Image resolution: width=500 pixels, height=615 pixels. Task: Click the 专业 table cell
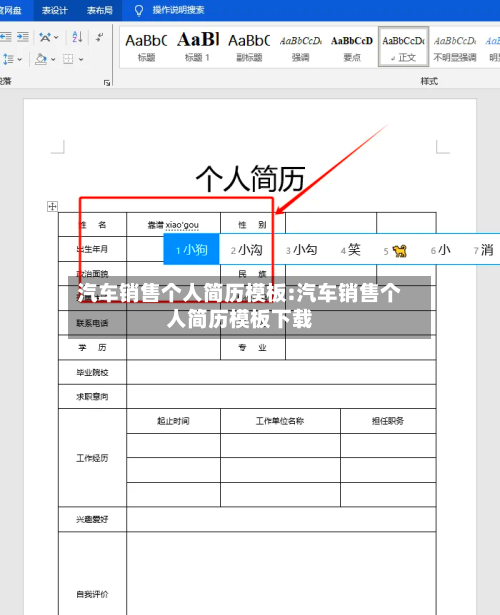point(253,348)
